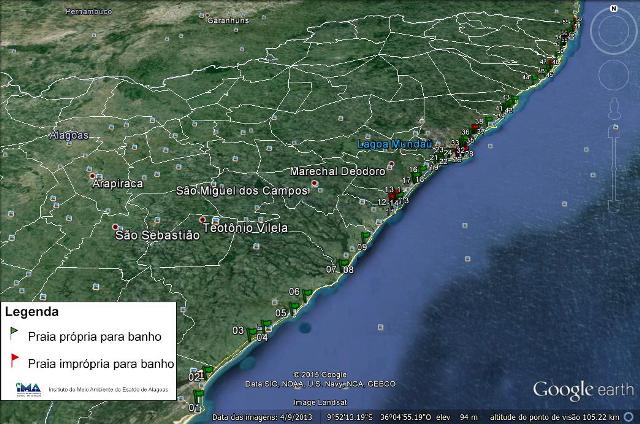The width and height of the screenshot is (640, 424).
Task: Click the IMA logo in legend
Action: [29, 388]
